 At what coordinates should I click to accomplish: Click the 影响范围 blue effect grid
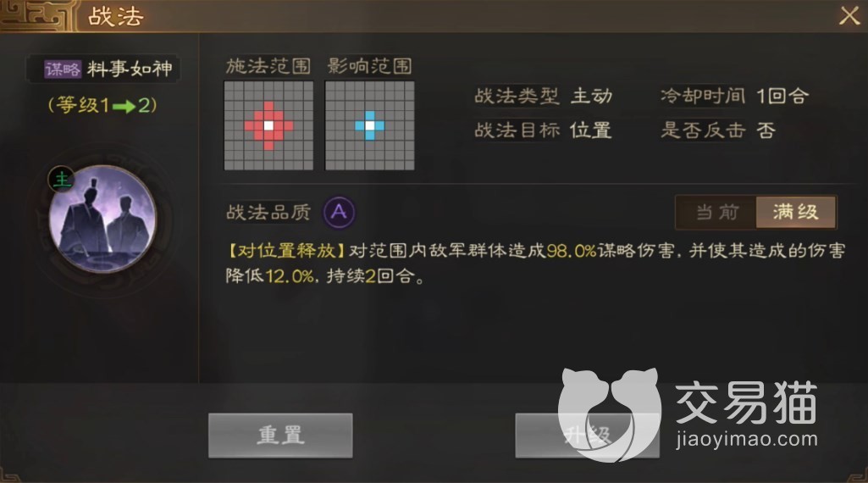point(369,125)
